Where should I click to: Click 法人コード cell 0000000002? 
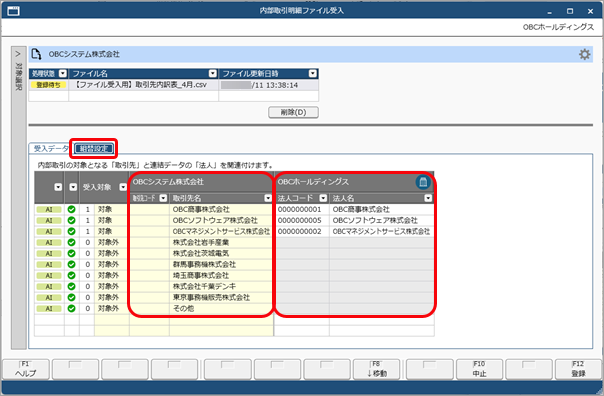pyautogui.click(x=302, y=232)
